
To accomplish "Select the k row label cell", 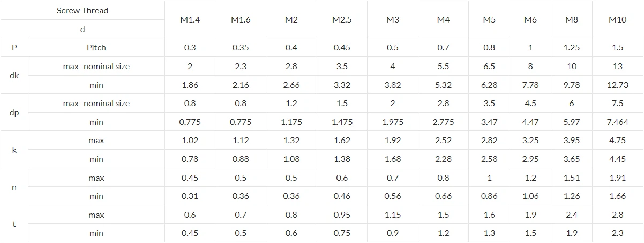I will tap(14, 150).
